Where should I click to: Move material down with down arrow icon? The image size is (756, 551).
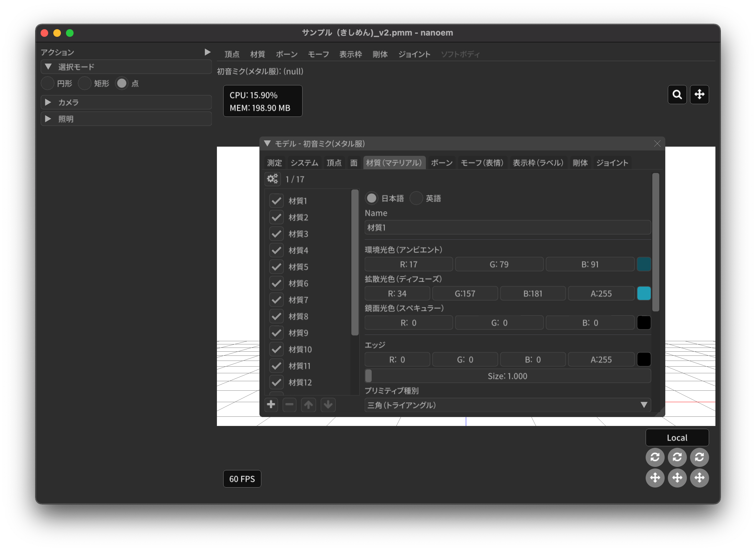pyautogui.click(x=328, y=405)
